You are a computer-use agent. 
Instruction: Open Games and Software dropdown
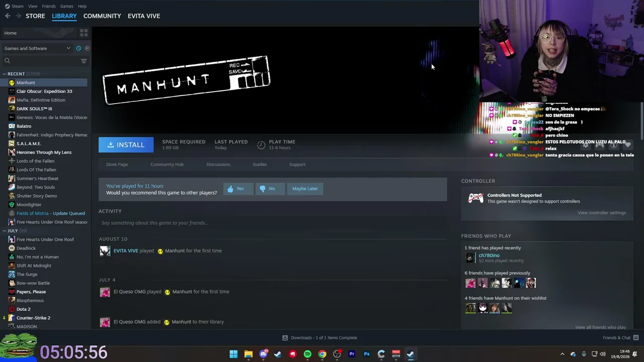click(x=37, y=48)
